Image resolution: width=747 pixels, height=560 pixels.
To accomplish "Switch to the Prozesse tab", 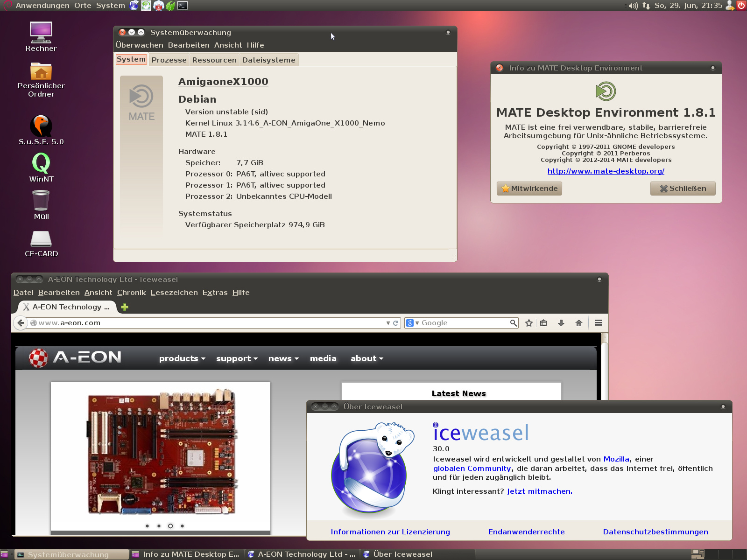I will (x=169, y=60).
